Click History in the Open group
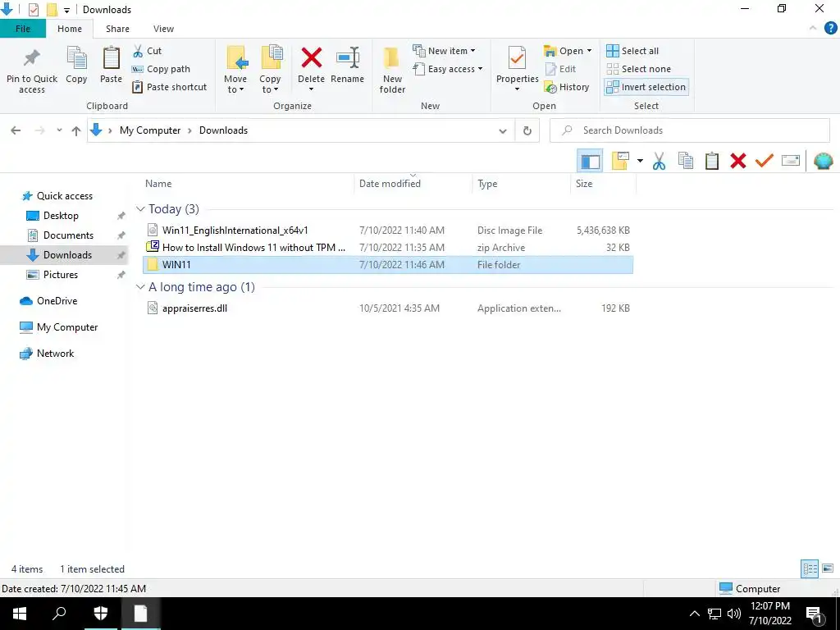Image resolution: width=840 pixels, height=630 pixels. click(567, 87)
